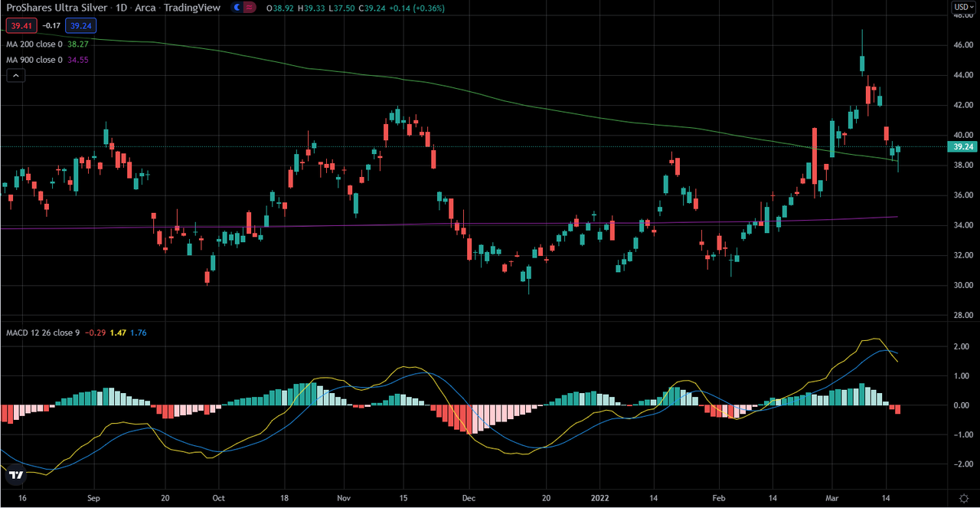Click the 2022 label on time axis
The image size is (980, 508).
(x=599, y=497)
